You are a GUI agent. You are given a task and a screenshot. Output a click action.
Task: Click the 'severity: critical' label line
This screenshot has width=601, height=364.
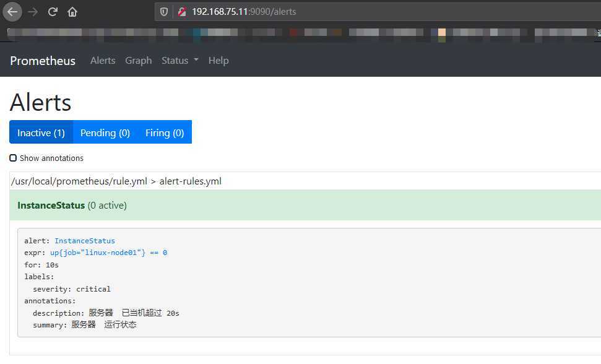tap(72, 289)
